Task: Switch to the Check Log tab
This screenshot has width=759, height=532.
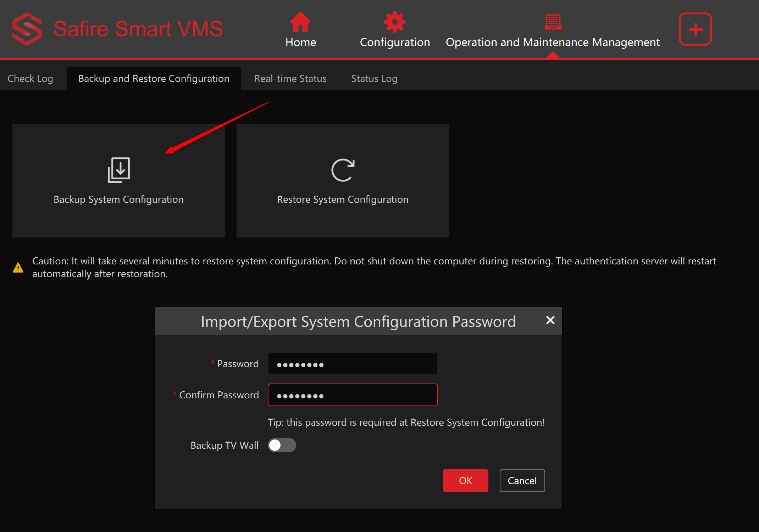Action: pos(31,78)
